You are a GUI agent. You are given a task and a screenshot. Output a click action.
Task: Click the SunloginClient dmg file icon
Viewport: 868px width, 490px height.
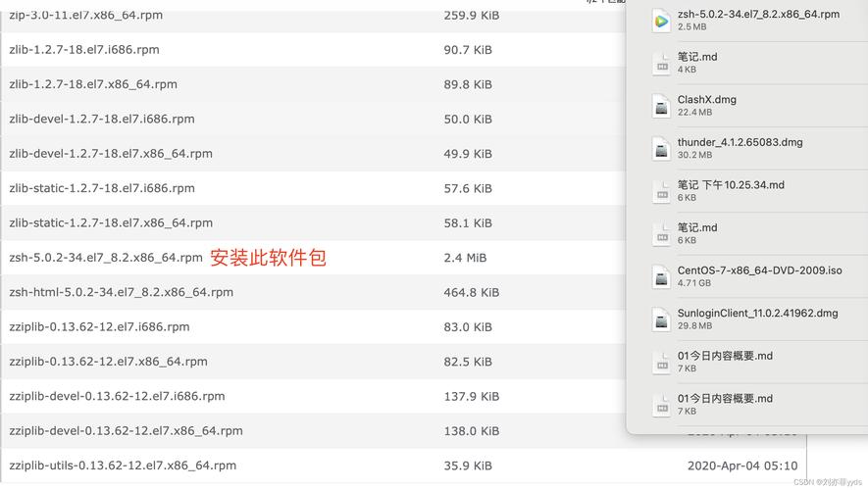coord(661,318)
